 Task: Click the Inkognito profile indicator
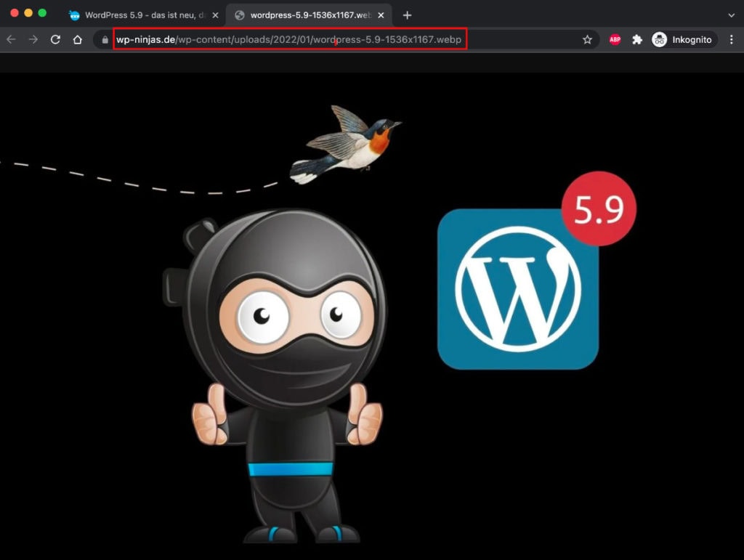(683, 39)
